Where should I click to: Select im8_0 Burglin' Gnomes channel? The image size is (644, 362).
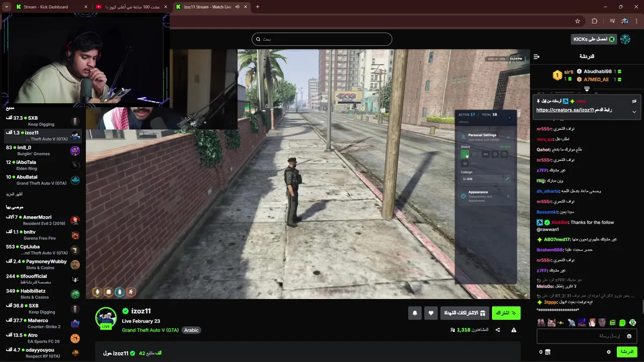click(x=43, y=150)
